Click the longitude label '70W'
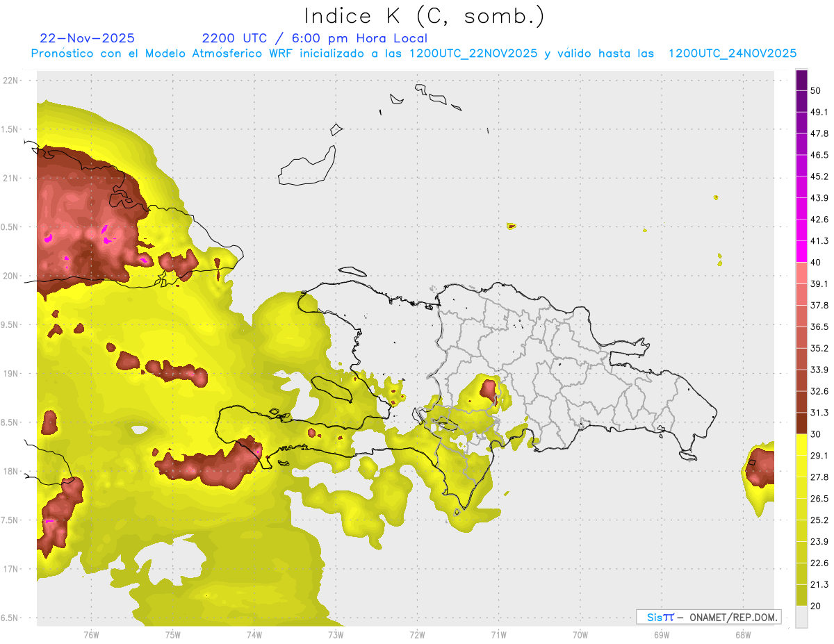Viewport: 834px width, 644px height. (580, 634)
